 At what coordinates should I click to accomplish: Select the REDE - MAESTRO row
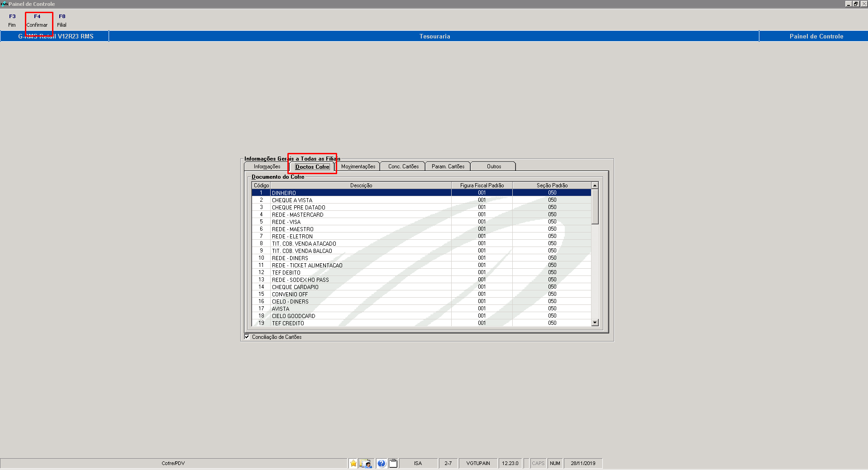click(421, 229)
